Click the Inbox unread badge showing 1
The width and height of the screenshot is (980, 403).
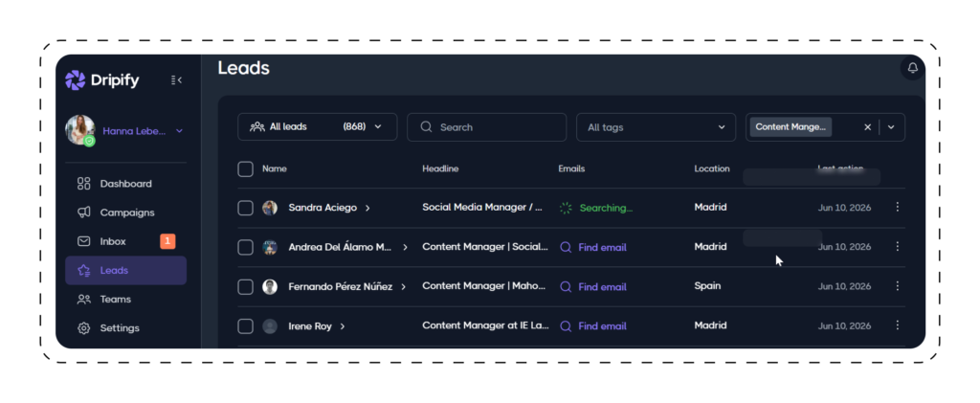[x=167, y=241]
